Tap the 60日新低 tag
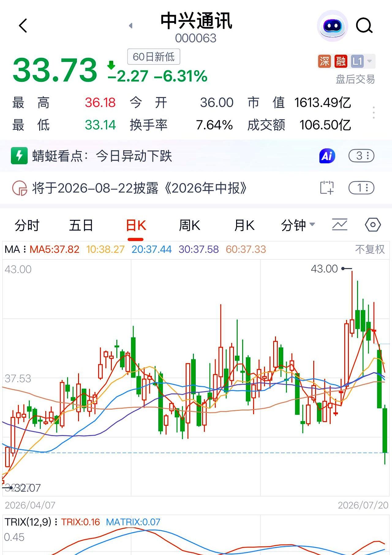392x555 pixels. click(x=154, y=57)
